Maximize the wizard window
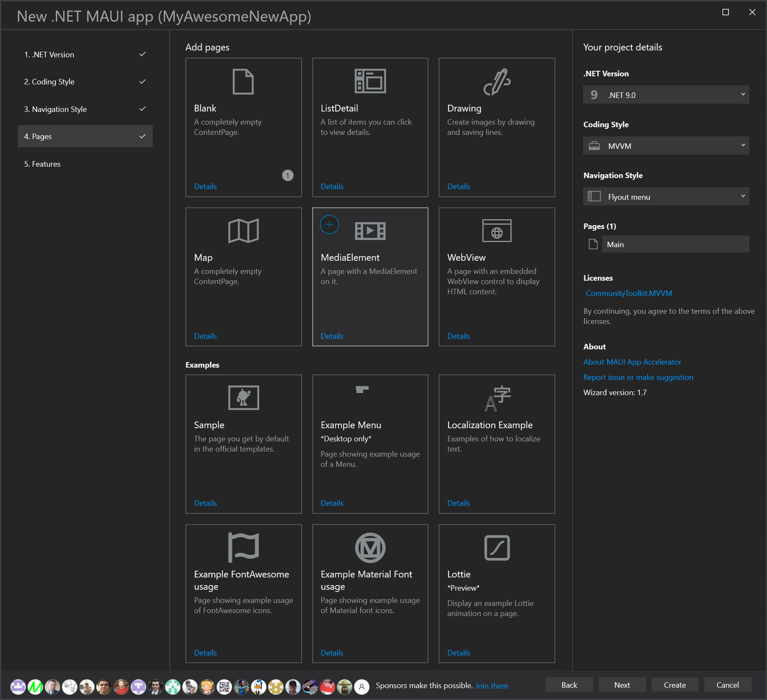 [725, 12]
